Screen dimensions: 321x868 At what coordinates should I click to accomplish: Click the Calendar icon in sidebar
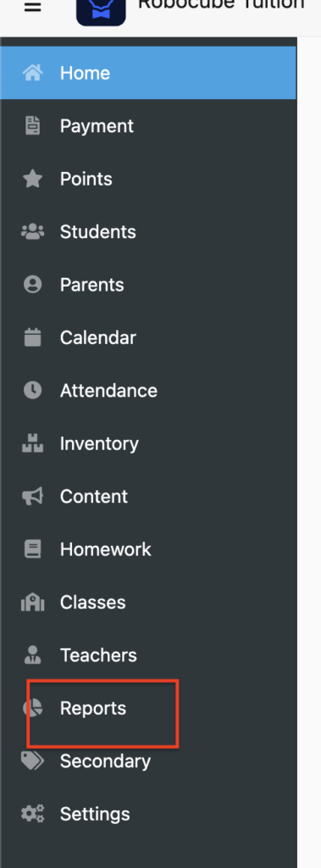(33, 337)
